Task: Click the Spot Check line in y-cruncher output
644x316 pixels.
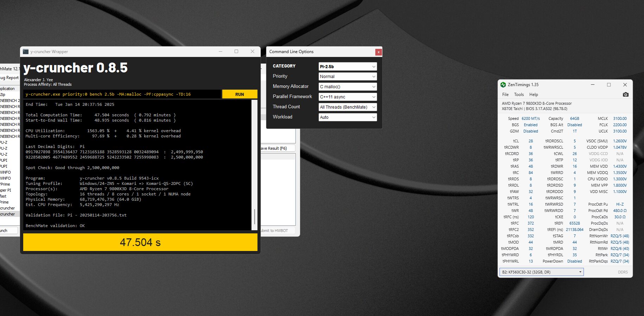Action: [x=72, y=168]
